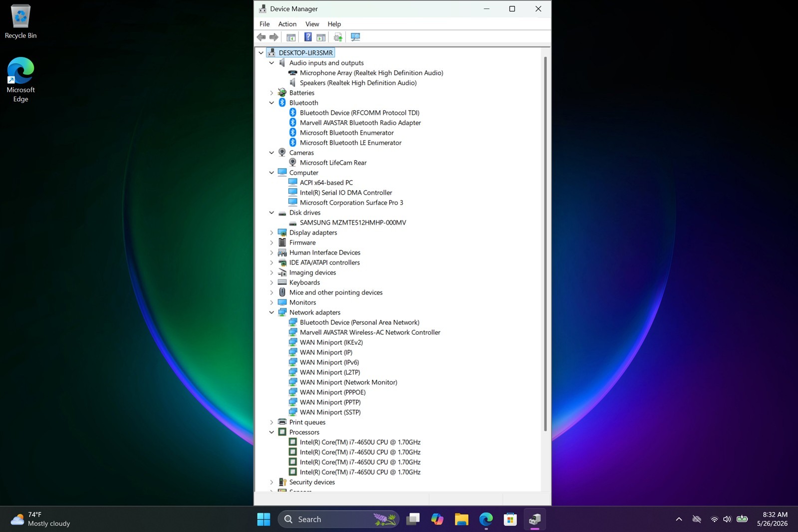Click the SAMSUNG disk drive icon
Viewport: 798px width, 532px height.
pyautogui.click(x=293, y=223)
